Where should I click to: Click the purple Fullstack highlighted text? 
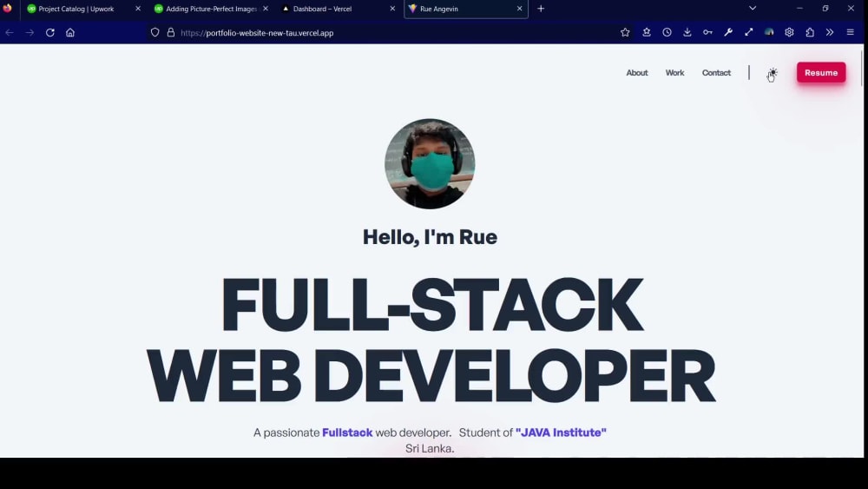(x=347, y=433)
